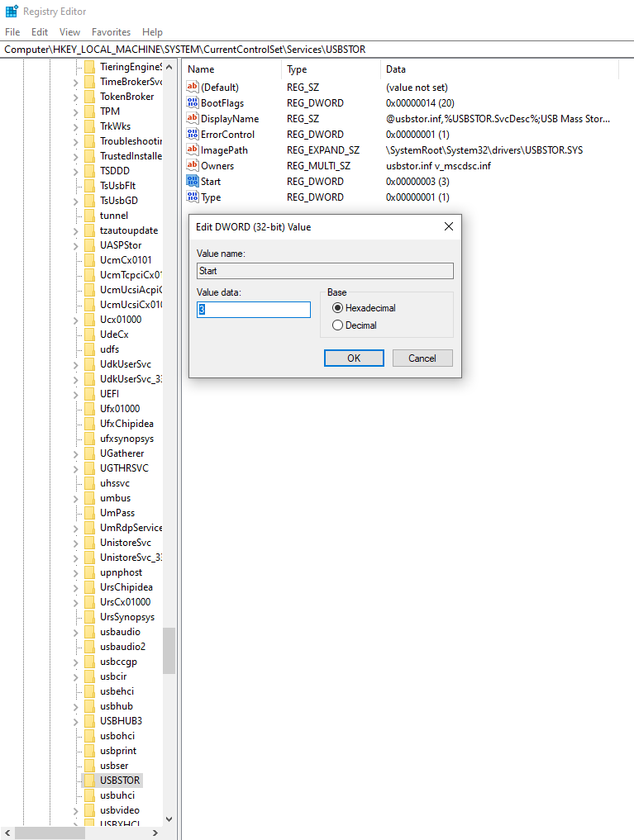Click the tree scroll-down arrow
Screen dimensions: 634x840
[x=169, y=819]
